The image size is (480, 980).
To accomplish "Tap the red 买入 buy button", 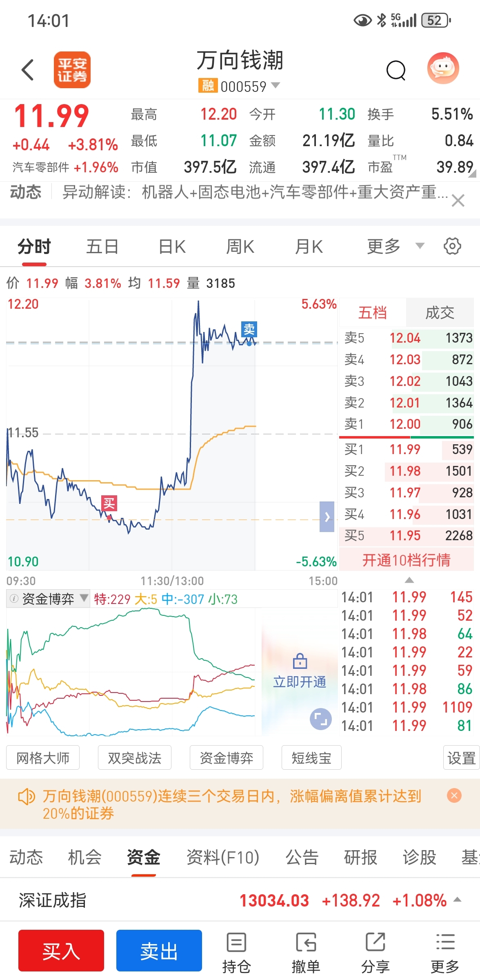I will [61, 951].
